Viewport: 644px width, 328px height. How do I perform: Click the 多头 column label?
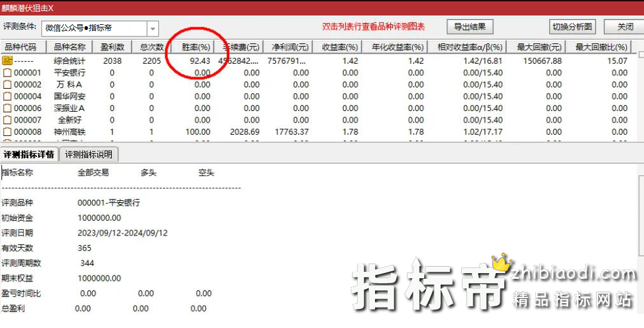click(148, 173)
